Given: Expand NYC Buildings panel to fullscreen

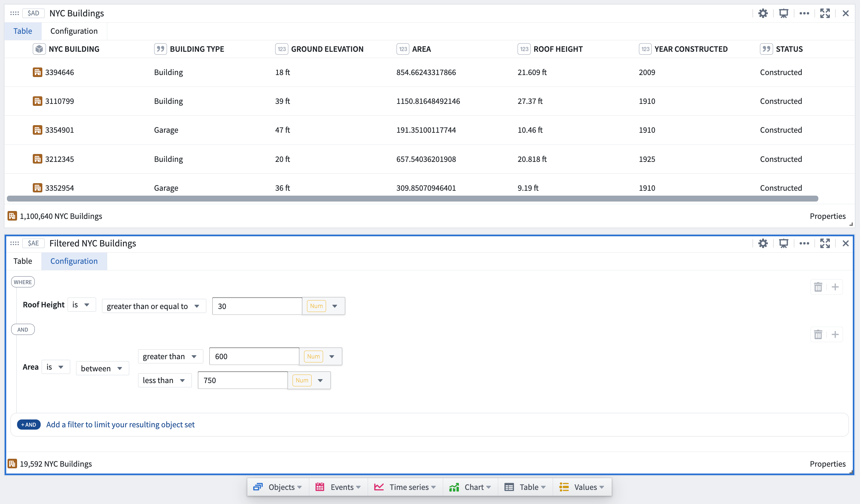Looking at the screenshot, I should pos(825,13).
